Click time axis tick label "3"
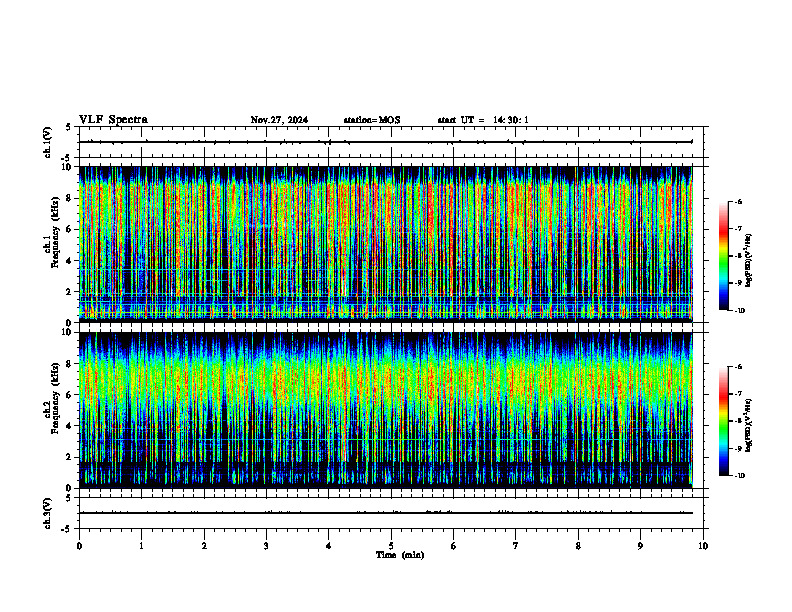 pyautogui.click(x=266, y=546)
